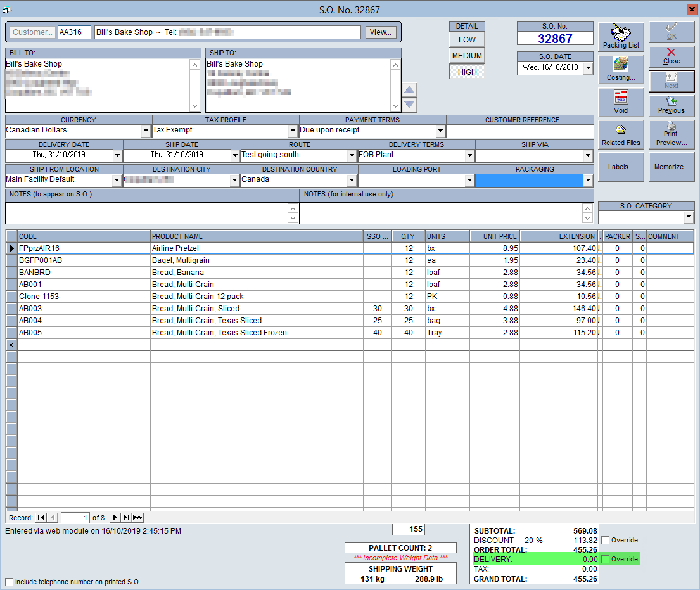Switch to the MEDIUM detail level
The width and height of the screenshot is (700, 590).
467,56
